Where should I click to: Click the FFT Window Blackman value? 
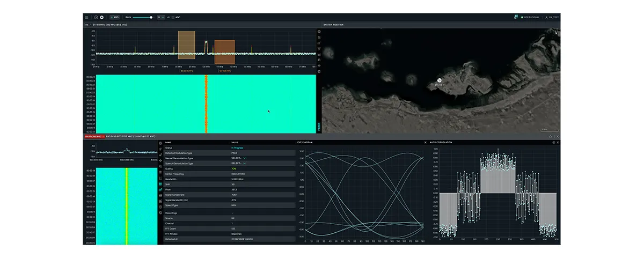[x=236, y=234]
